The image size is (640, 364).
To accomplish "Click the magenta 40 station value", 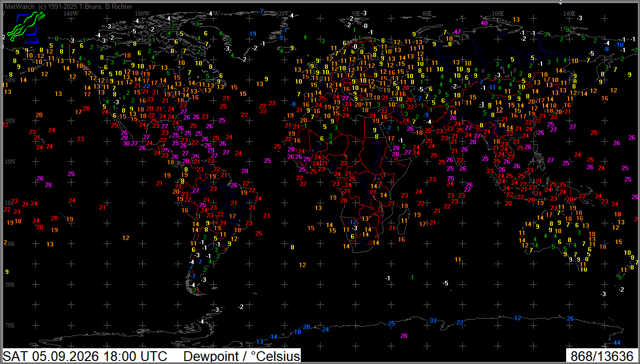I will [484, 23].
